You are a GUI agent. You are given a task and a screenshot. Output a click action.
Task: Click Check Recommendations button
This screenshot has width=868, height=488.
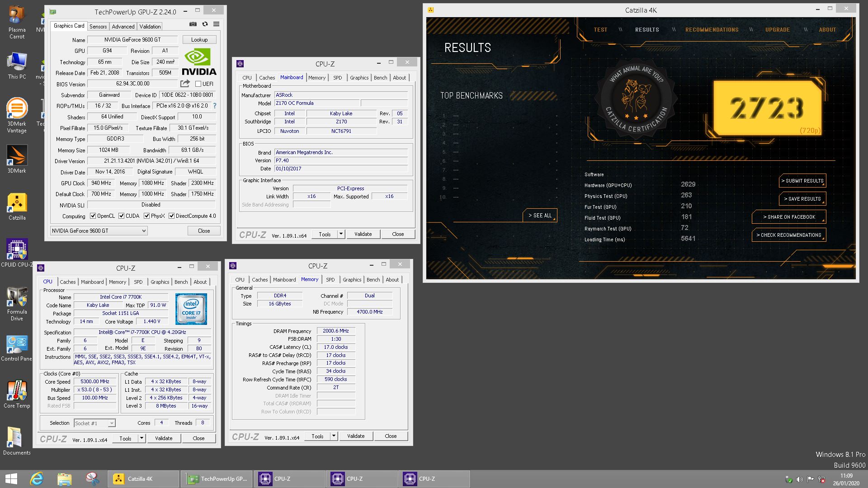(789, 235)
